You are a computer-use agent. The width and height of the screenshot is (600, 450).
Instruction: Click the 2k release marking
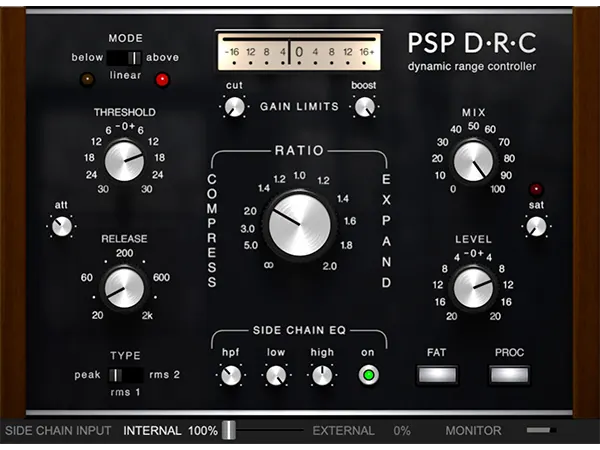tap(147, 315)
